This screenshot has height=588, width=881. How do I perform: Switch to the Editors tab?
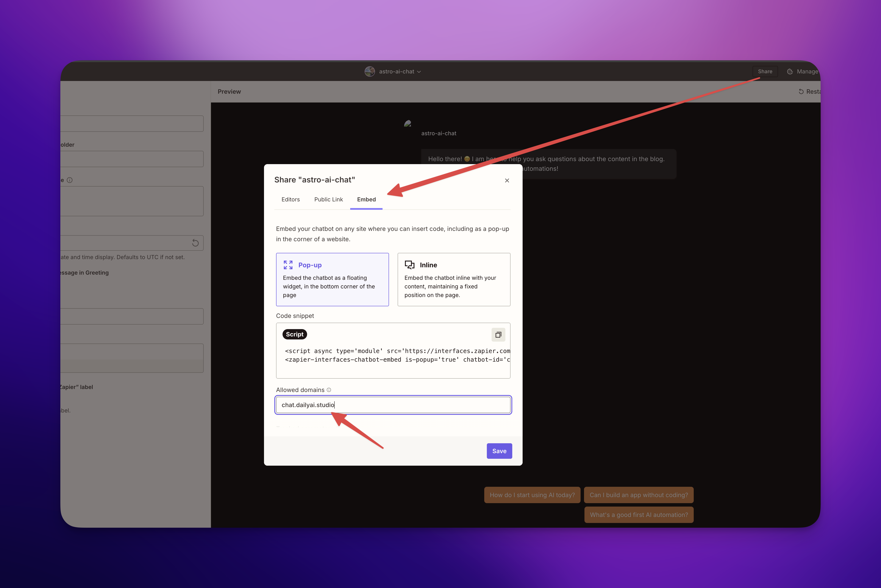point(291,199)
